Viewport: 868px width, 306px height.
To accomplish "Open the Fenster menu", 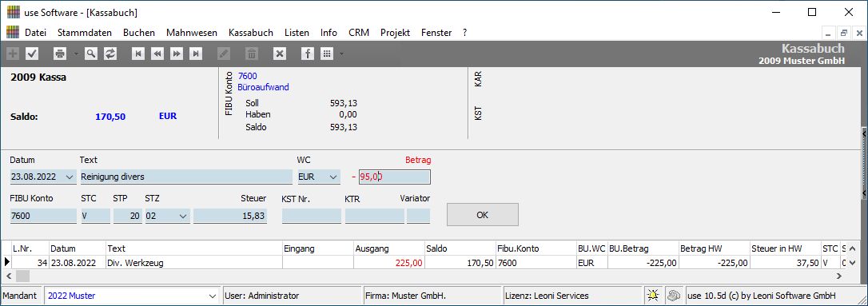I will pos(436,33).
